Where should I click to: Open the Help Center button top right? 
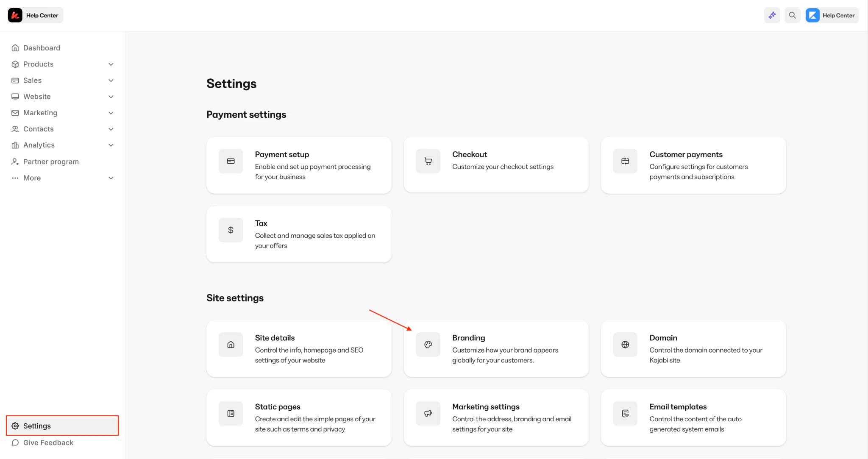(x=831, y=15)
